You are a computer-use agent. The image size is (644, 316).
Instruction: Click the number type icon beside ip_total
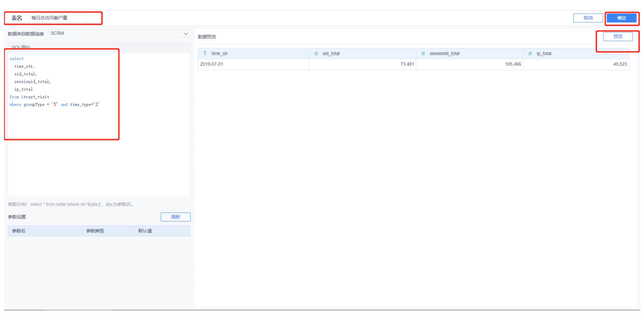530,54
